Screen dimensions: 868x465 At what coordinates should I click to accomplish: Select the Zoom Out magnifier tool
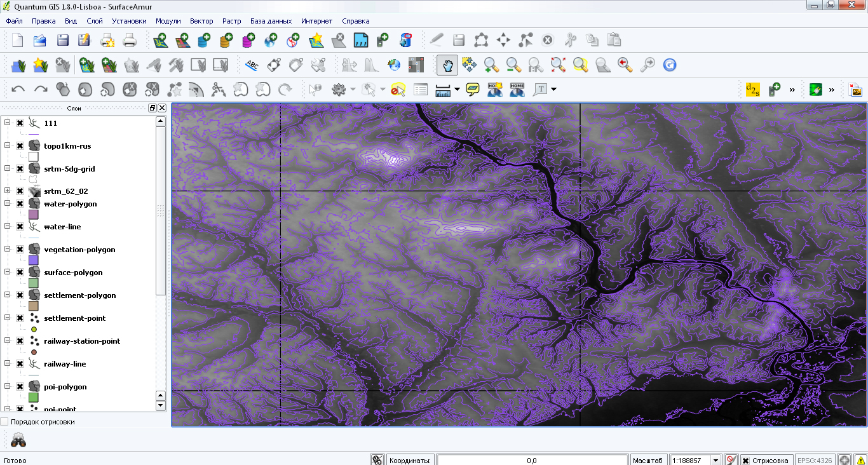coord(513,64)
